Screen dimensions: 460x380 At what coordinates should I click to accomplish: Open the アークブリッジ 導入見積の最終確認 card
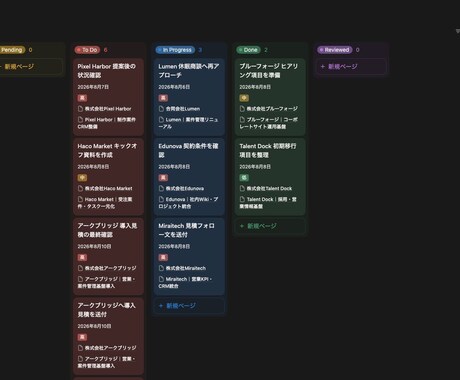pos(108,256)
